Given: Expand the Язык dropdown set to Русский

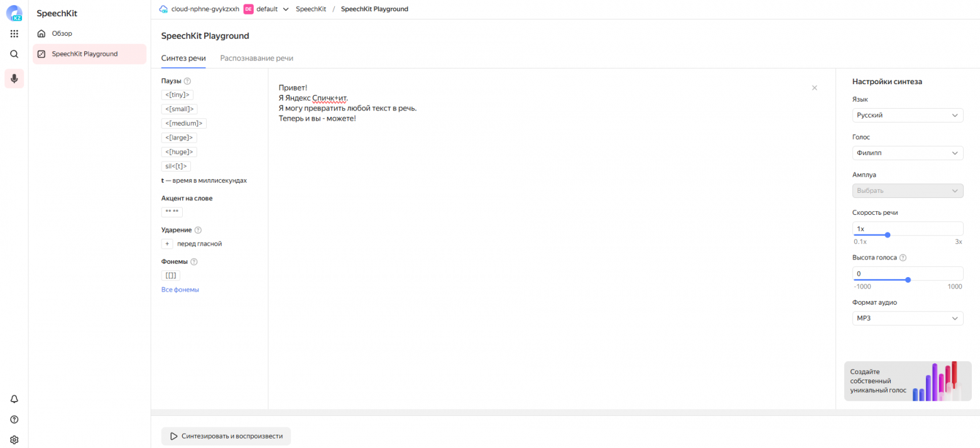Looking at the screenshot, I should pyautogui.click(x=907, y=116).
